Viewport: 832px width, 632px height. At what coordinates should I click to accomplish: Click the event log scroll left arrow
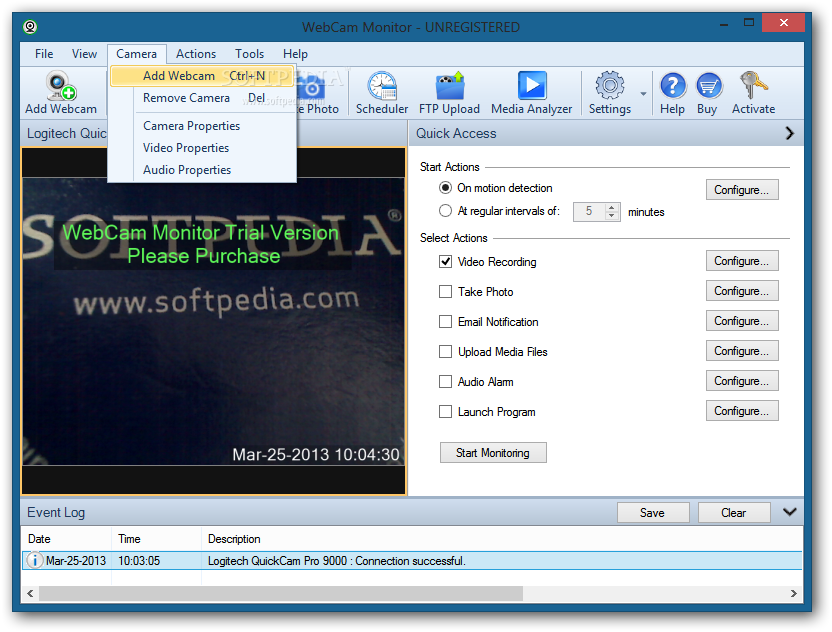click(x=30, y=593)
